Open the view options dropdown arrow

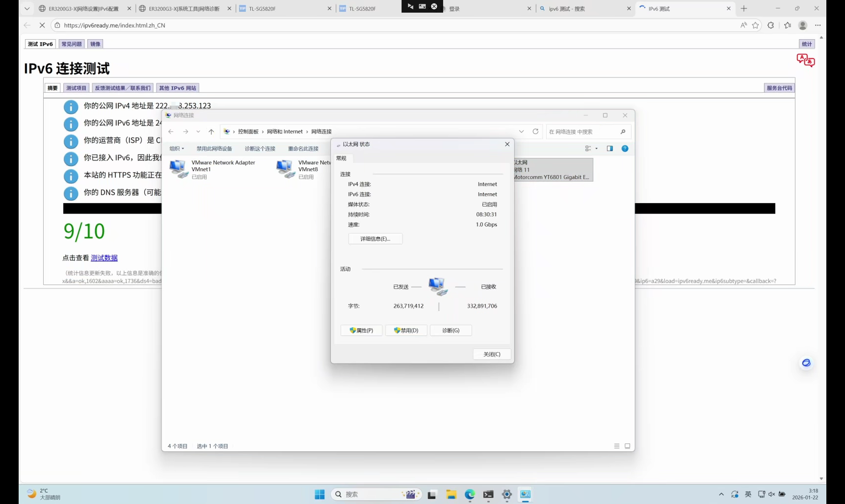click(x=596, y=148)
